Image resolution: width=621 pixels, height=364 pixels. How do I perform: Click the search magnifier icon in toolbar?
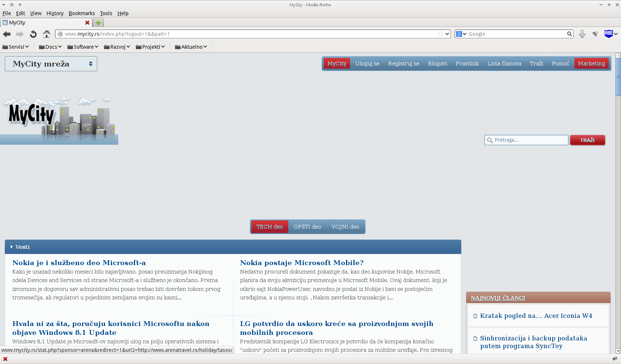(570, 34)
